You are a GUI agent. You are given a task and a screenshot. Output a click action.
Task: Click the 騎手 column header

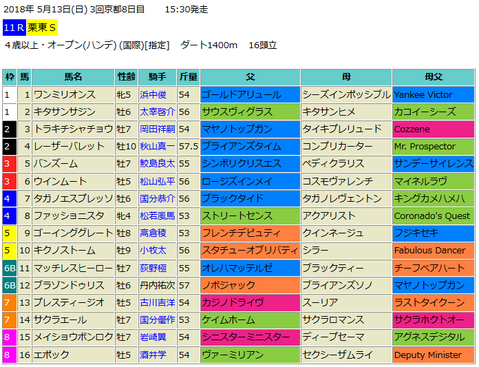click(x=157, y=77)
